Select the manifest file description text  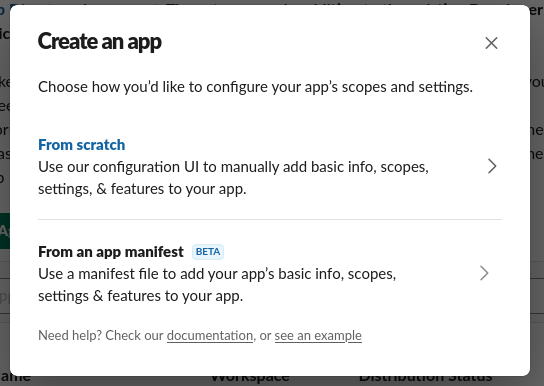pos(217,285)
